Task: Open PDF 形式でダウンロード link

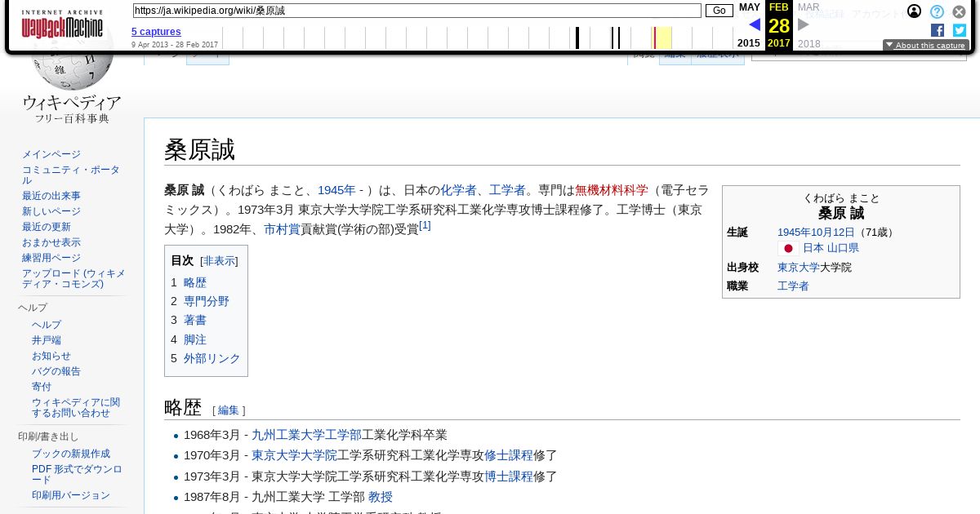Action: point(77,474)
